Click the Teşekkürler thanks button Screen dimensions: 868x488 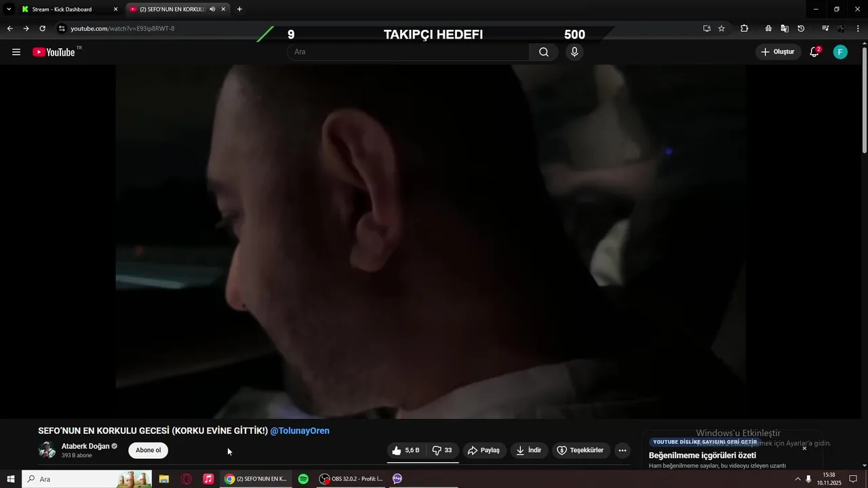[580, 450]
